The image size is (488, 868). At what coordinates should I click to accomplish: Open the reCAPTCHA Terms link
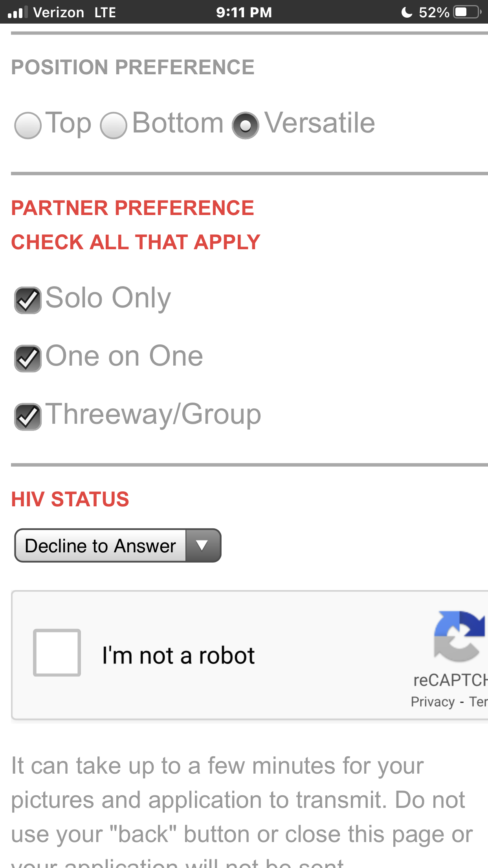478,702
